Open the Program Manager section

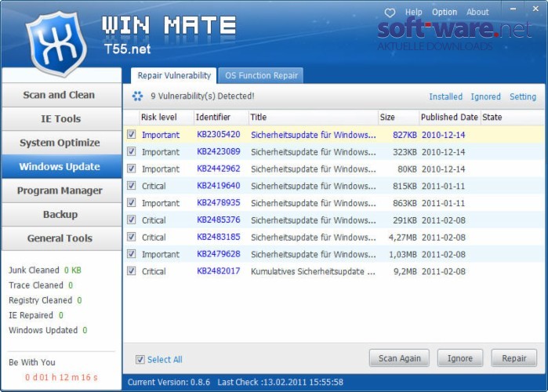coord(61,191)
